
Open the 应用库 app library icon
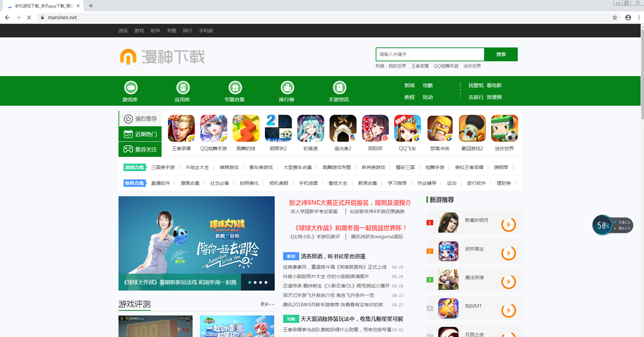tap(183, 88)
